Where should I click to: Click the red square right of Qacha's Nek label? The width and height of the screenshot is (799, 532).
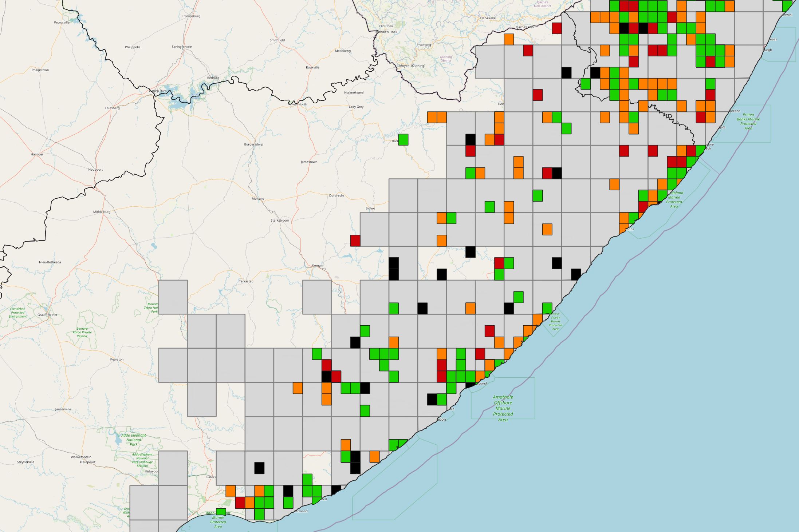pos(556,28)
